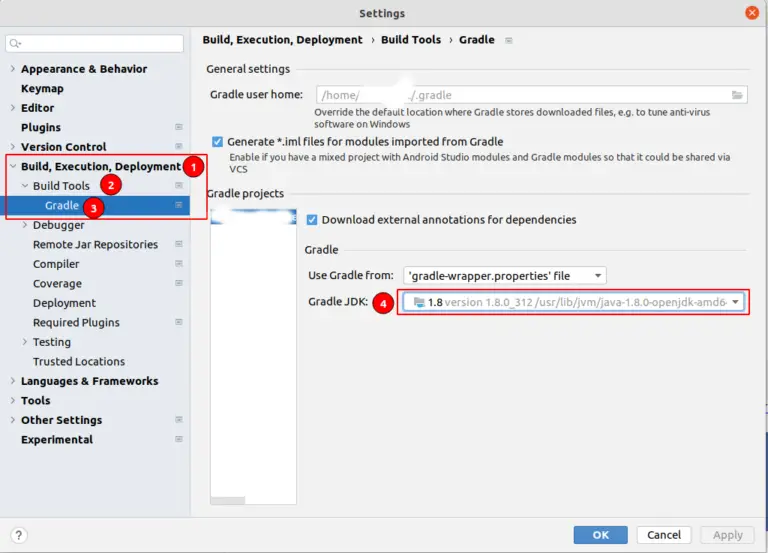The width and height of the screenshot is (768, 553).
Task: Open Required Plugins settings page
Action: 76,322
